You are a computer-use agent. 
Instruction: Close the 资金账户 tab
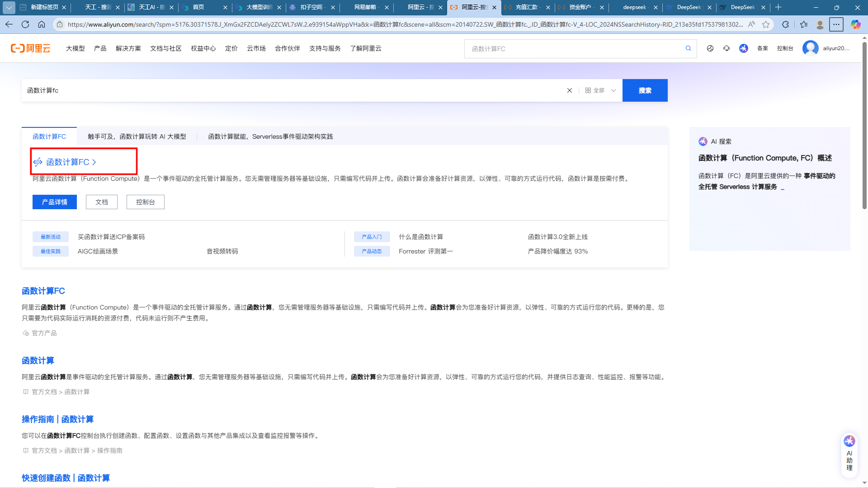click(602, 7)
